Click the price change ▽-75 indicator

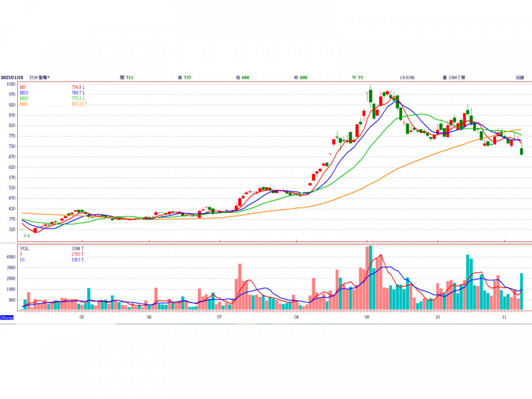point(357,78)
